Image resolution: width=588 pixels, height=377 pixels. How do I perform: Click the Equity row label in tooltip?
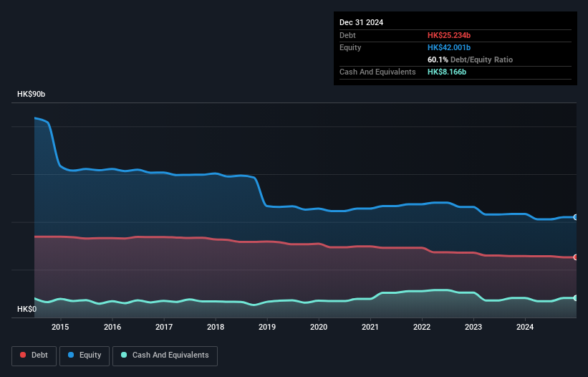tap(350, 47)
